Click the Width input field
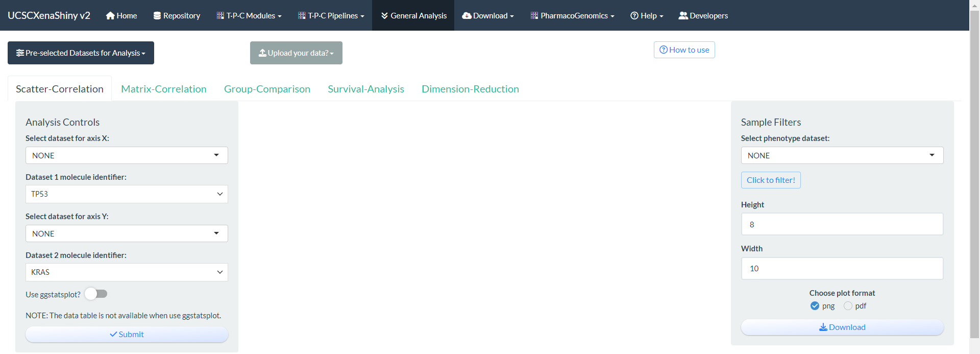The width and height of the screenshot is (980, 354). point(842,268)
